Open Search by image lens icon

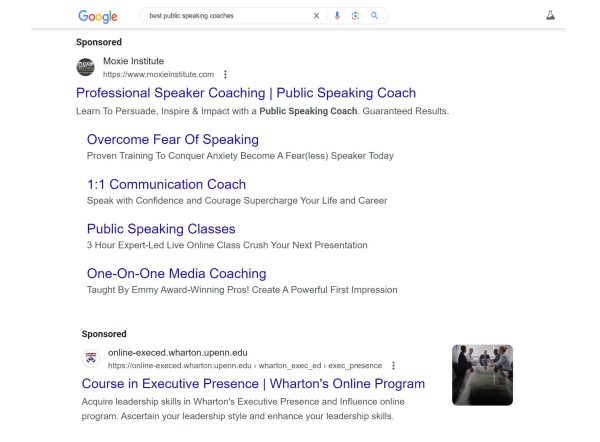click(x=356, y=16)
